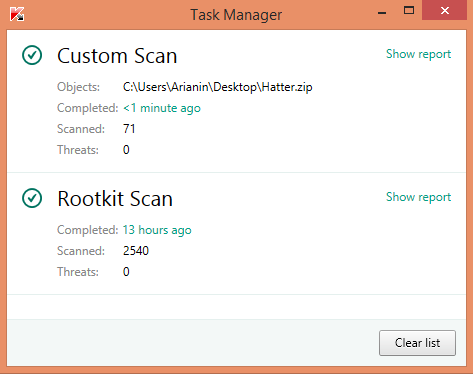Click the '13 hours ago' completion time
The width and height of the screenshot is (473, 374).
coord(157,230)
